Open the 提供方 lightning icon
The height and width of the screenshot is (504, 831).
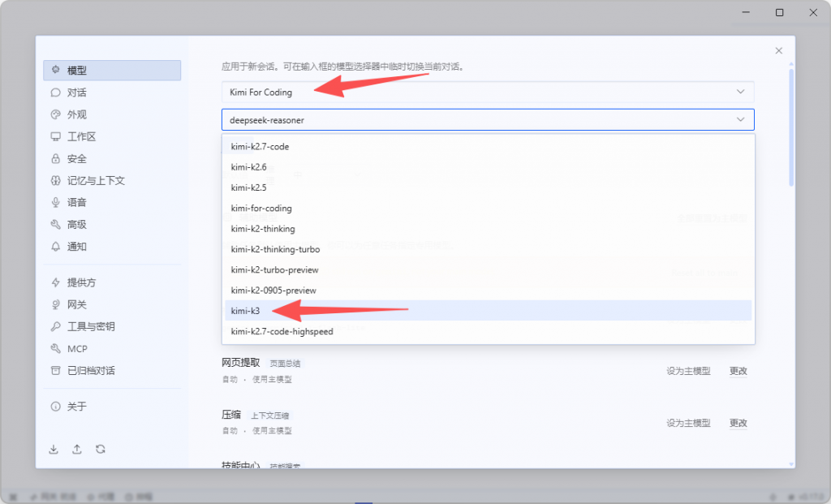tap(56, 282)
